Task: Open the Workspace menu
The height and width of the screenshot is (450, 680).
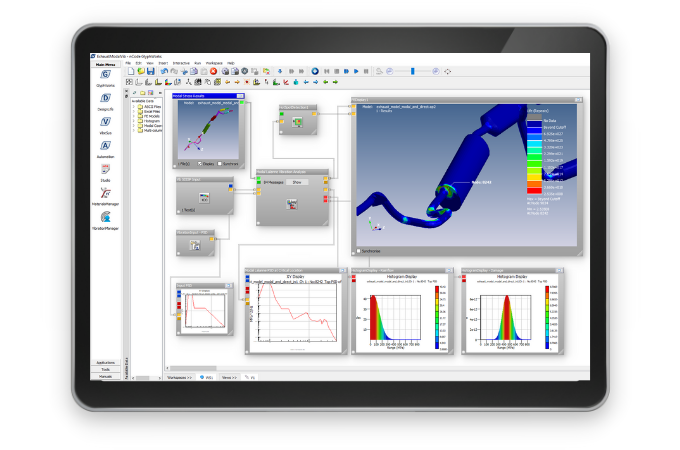Action: click(x=214, y=63)
